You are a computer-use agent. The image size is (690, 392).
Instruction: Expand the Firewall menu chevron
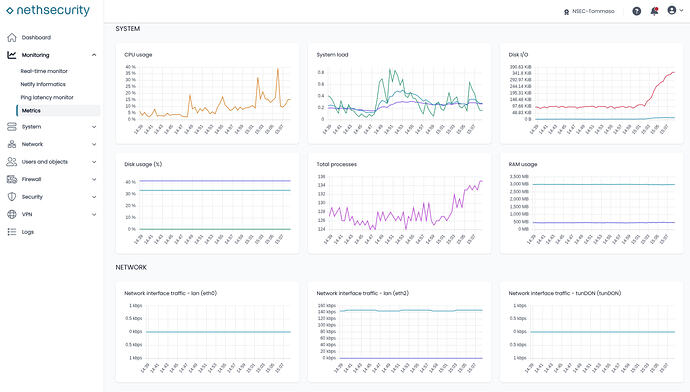[x=94, y=180]
